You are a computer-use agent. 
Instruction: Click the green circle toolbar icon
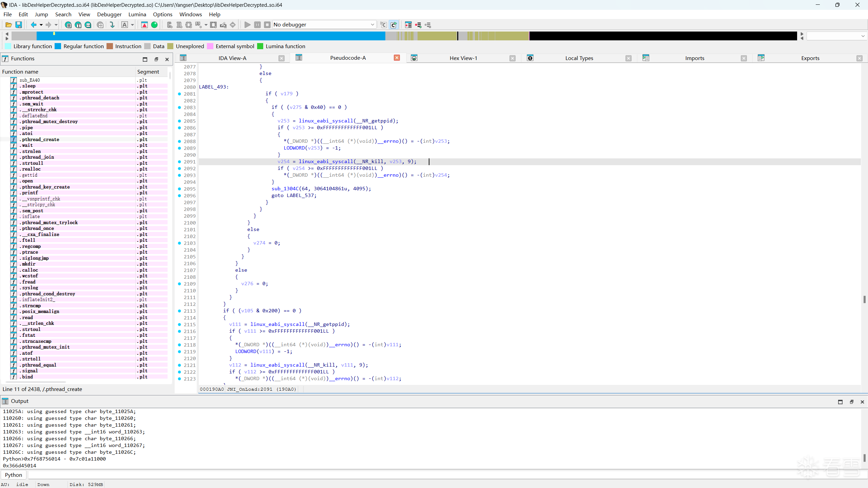click(154, 25)
